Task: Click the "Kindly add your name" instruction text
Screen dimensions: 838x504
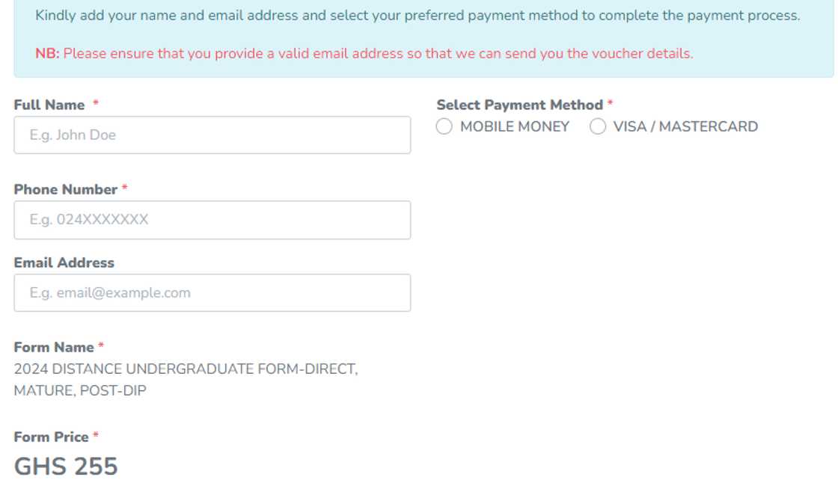Action: [418, 16]
